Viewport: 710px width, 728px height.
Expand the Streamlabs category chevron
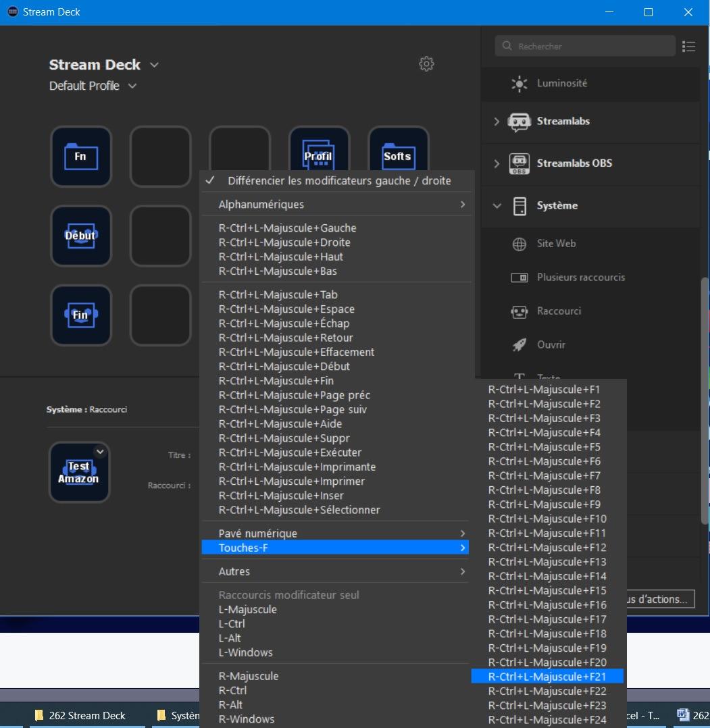click(x=497, y=122)
